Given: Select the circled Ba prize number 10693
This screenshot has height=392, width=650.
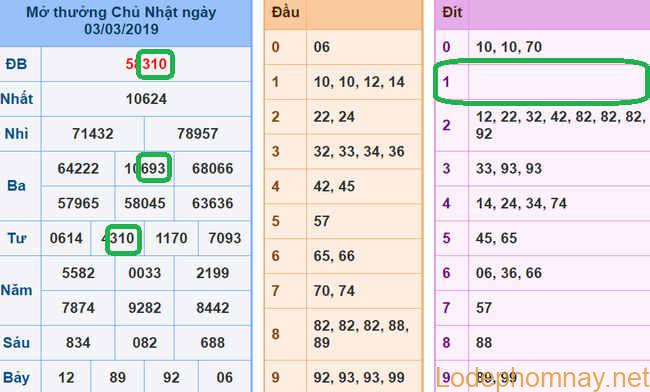Looking at the screenshot, I should (145, 169).
